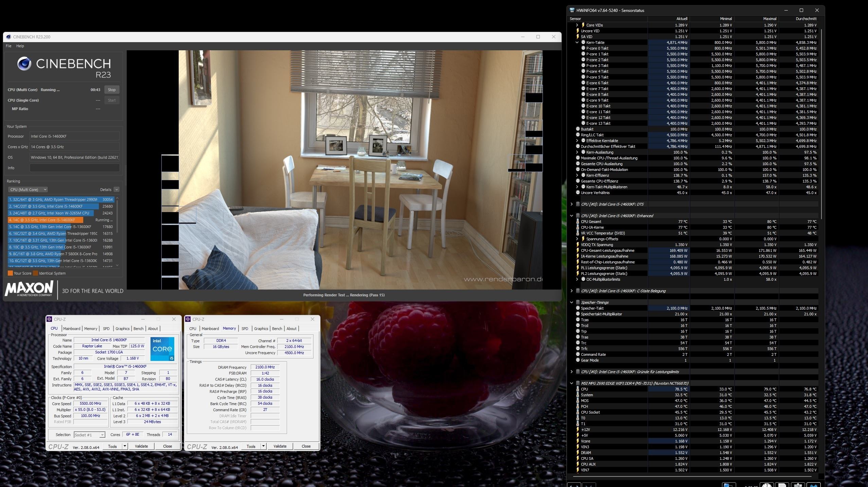Click the HWiNFO vertical scrollbar

tap(821, 124)
